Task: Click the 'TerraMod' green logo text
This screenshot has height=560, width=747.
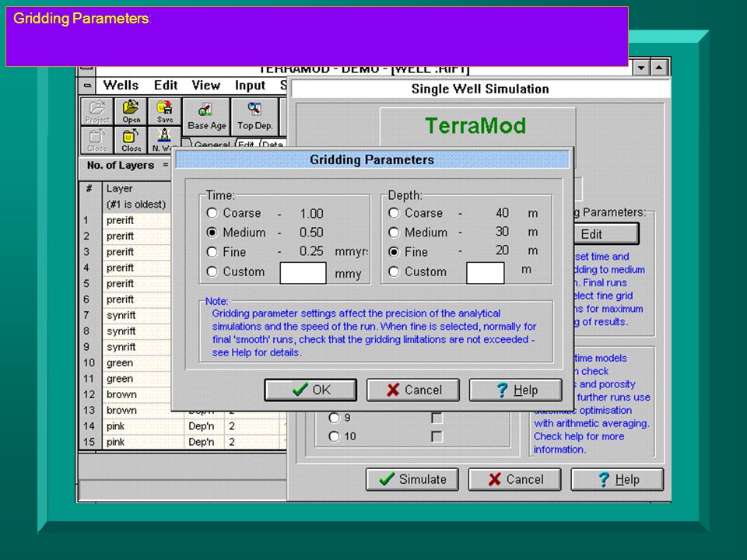Action: click(475, 126)
